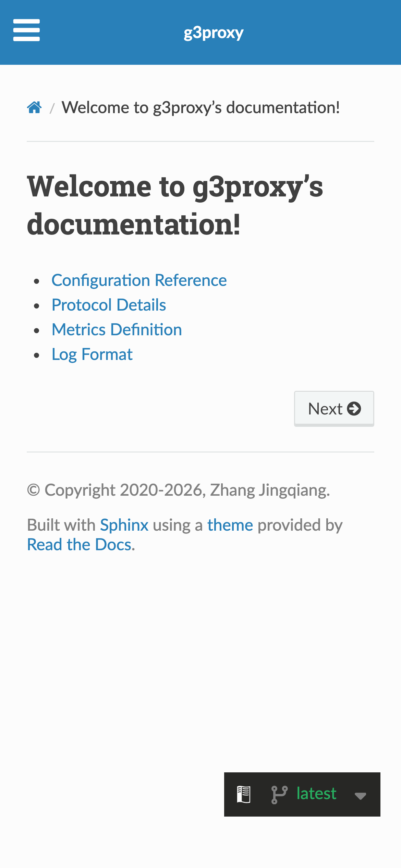Click the version branch icon
This screenshot has height=868, width=401.
point(279,794)
